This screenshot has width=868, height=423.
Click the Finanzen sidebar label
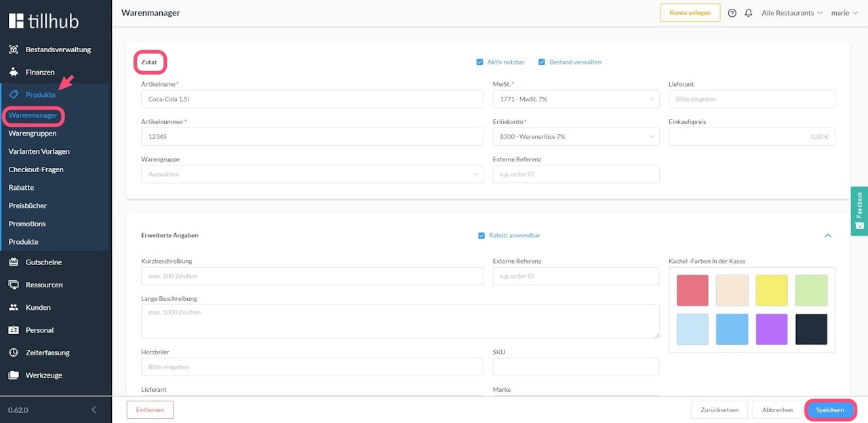click(x=40, y=72)
